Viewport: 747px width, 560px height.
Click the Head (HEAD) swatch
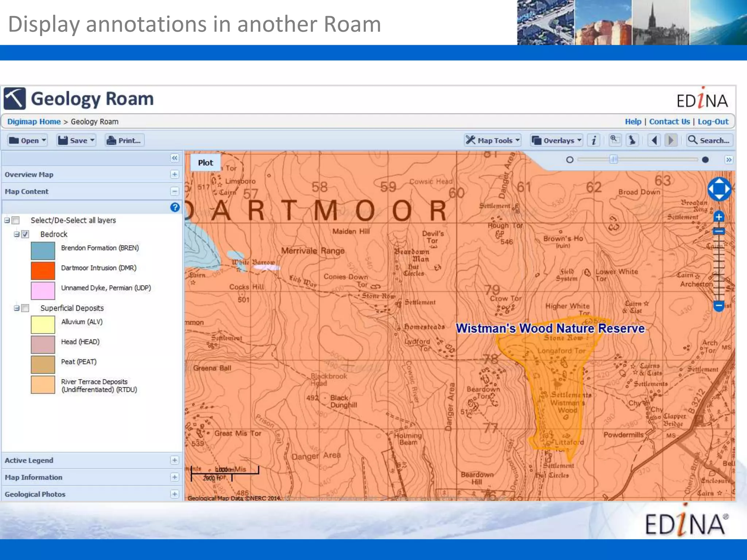click(43, 345)
